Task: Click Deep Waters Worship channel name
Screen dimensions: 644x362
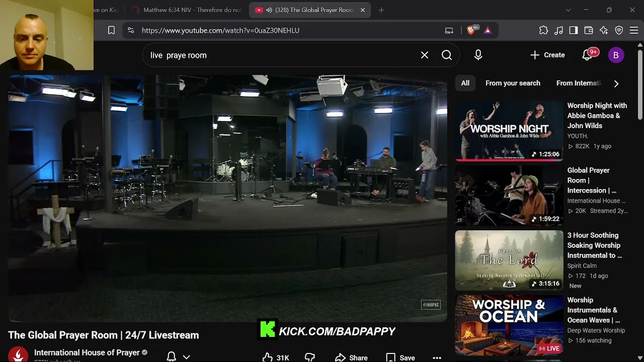Action: tap(596, 330)
